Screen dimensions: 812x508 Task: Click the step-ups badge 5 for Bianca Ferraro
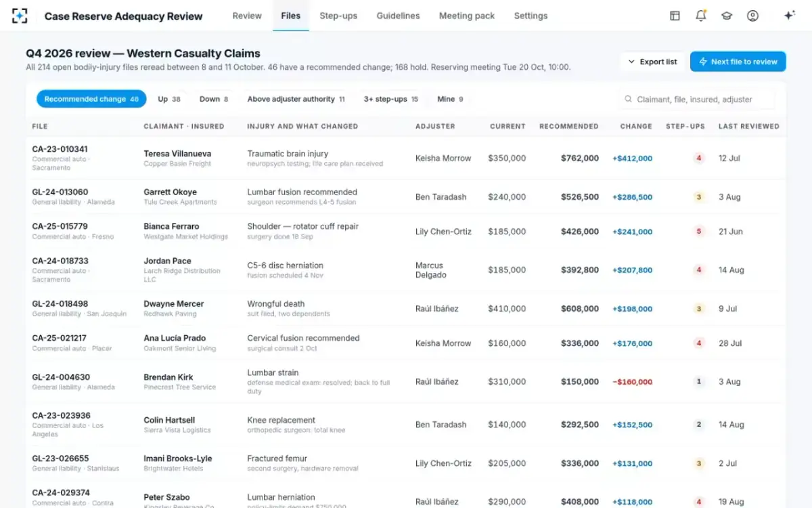coord(699,232)
